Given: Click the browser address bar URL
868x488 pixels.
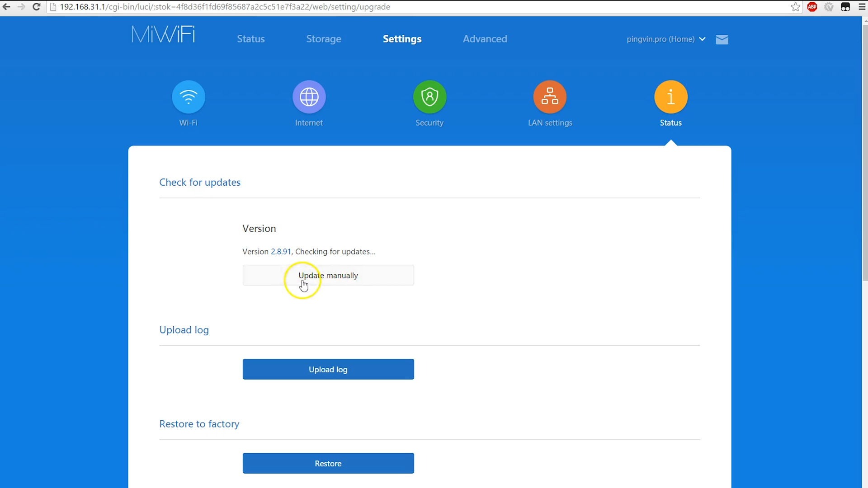Looking at the screenshot, I should [225, 7].
